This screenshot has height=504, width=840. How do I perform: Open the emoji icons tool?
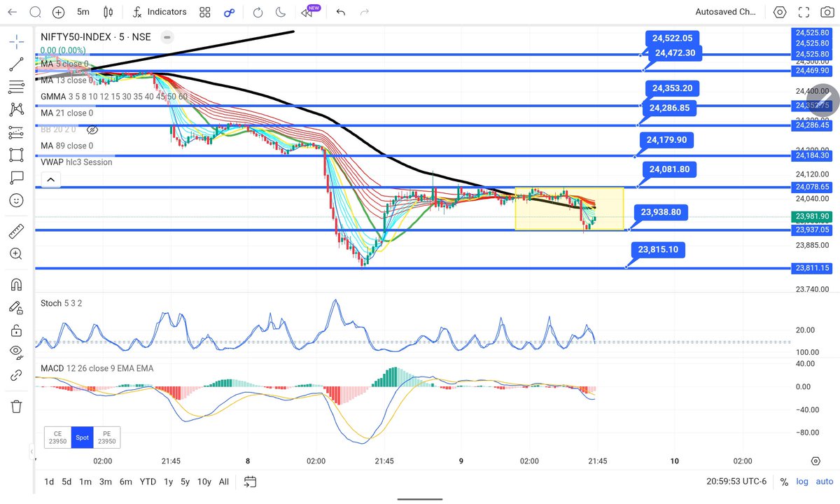pos(16,200)
